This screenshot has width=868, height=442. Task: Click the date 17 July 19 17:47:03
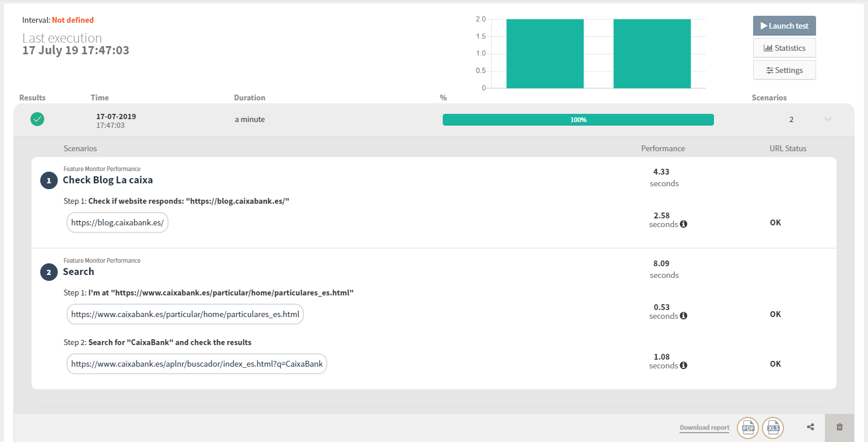click(x=76, y=50)
